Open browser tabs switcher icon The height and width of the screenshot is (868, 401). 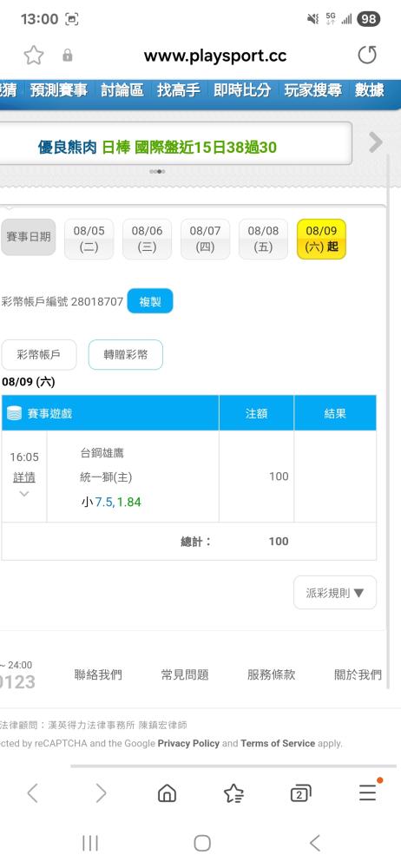pyautogui.click(x=300, y=793)
